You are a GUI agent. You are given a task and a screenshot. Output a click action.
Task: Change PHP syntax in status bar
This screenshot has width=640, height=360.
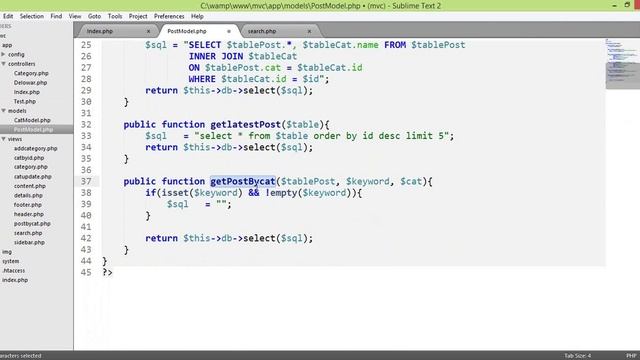point(631,356)
